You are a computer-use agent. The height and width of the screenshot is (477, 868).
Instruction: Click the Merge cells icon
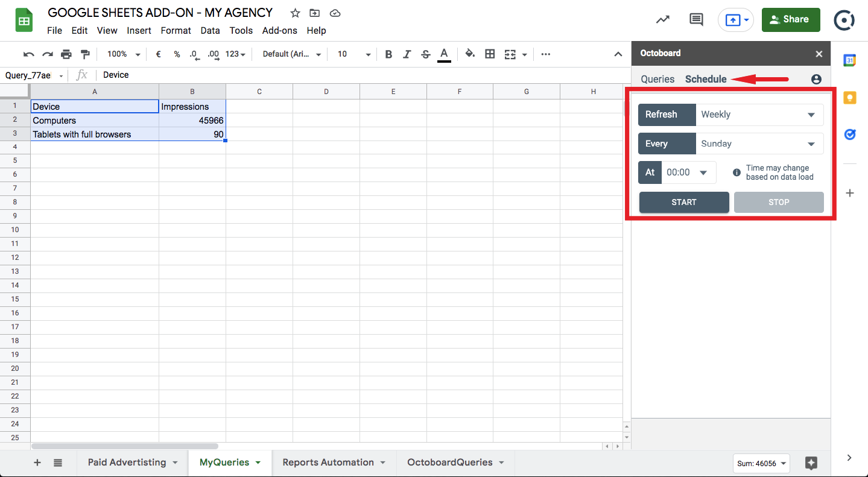510,54
